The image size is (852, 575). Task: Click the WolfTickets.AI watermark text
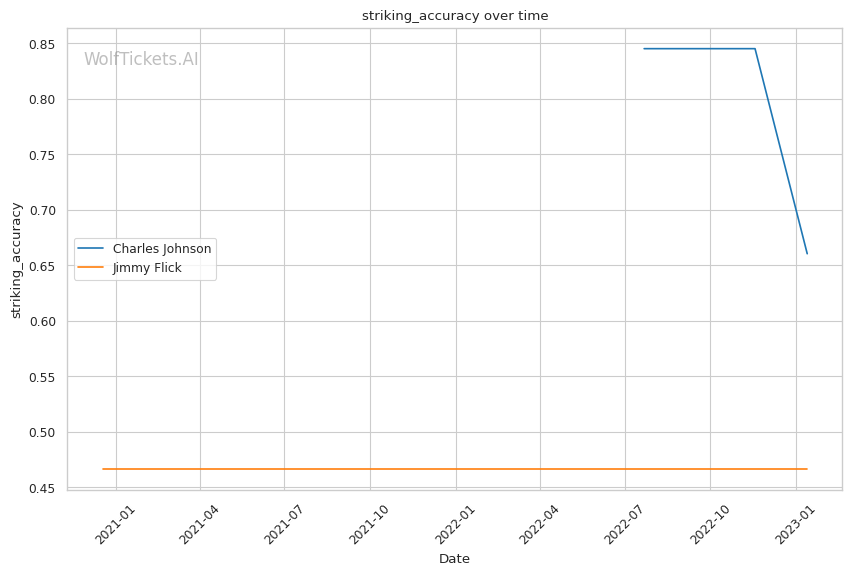point(141,60)
